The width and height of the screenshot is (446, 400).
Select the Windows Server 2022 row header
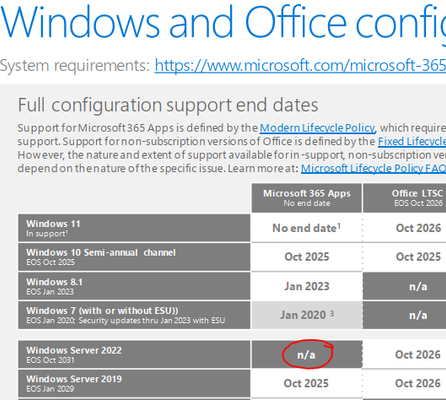click(x=134, y=354)
